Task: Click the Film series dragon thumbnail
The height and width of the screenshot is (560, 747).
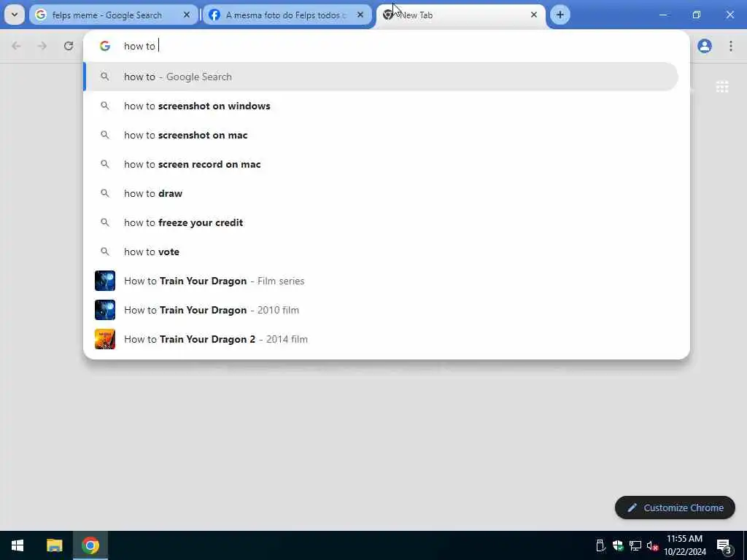Action: click(105, 281)
